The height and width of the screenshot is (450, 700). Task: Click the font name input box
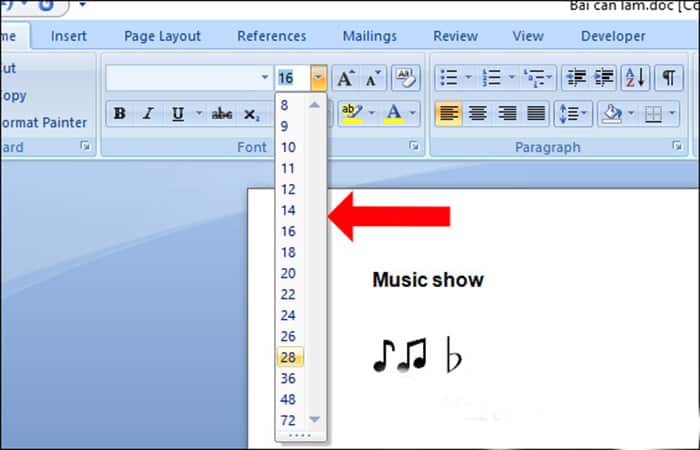tap(183, 78)
